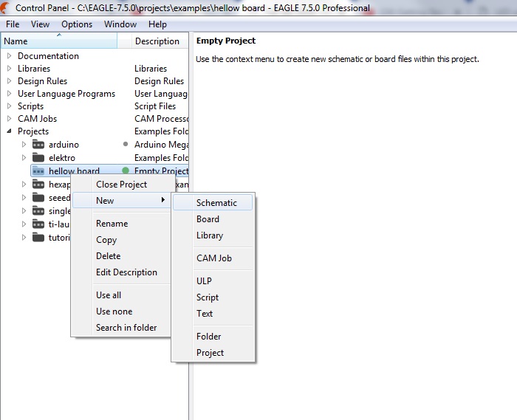
Task: Expand the Scripts tree node
Action: [9, 106]
